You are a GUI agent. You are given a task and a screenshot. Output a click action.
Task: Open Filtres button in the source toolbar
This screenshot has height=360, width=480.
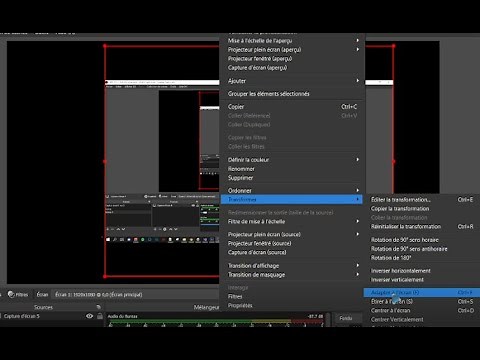click(18, 294)
